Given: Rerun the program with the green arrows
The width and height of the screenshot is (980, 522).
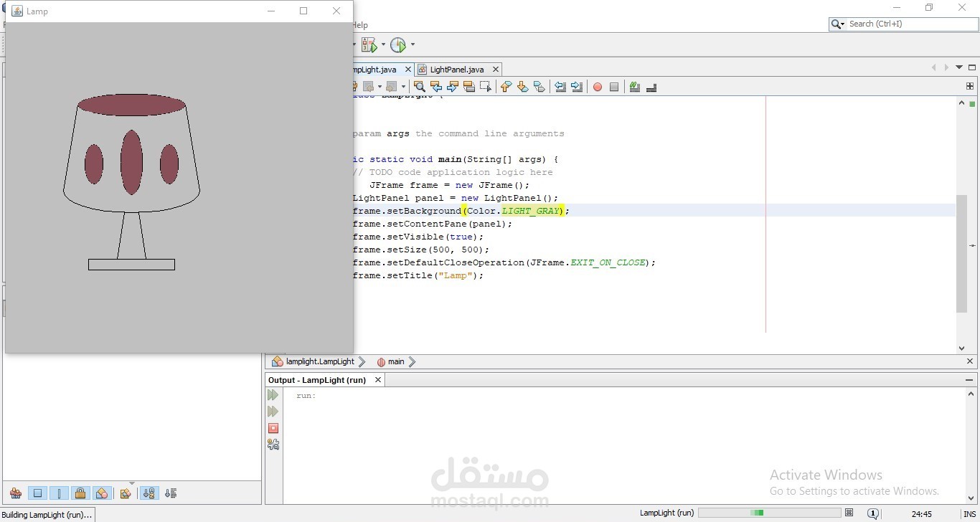Looking at the screenshot, I should (x=273, y=395).
